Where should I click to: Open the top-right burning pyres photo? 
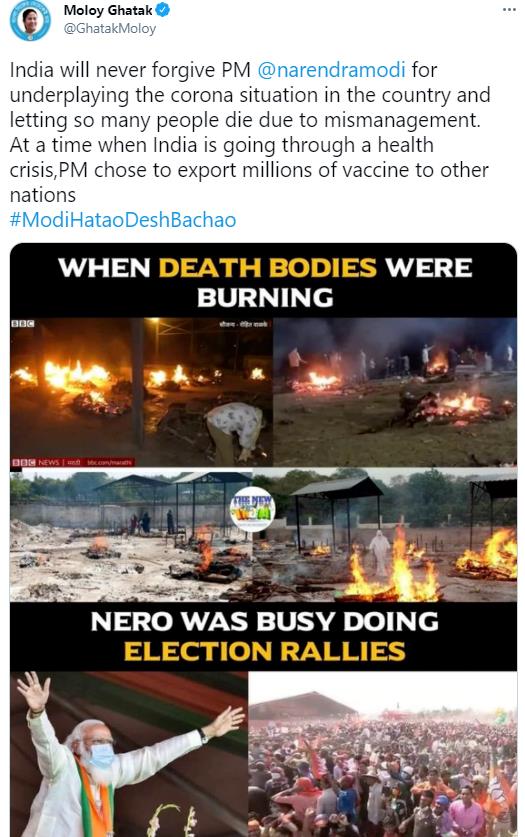pyautogui.click(x=395, y=392)
